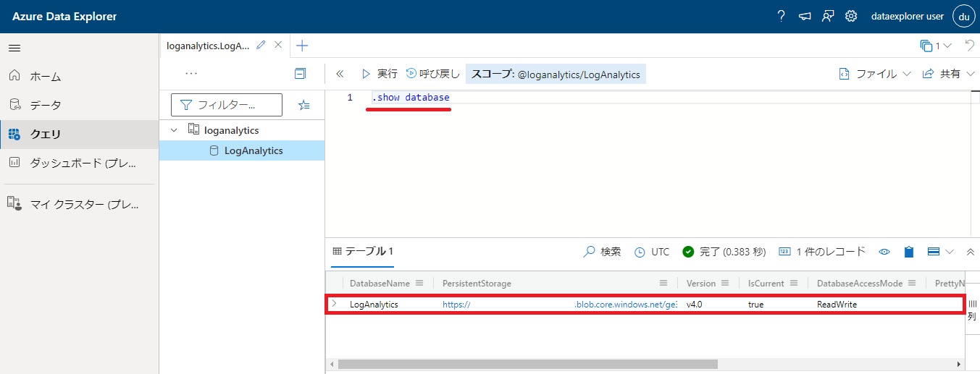
Task: Open the tab count dropdown
Action: point(936,46)
